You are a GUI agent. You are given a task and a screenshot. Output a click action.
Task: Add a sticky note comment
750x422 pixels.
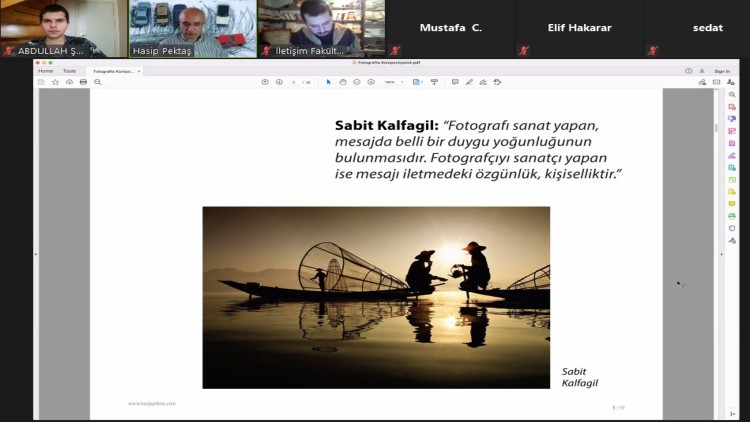click(455, 82)
